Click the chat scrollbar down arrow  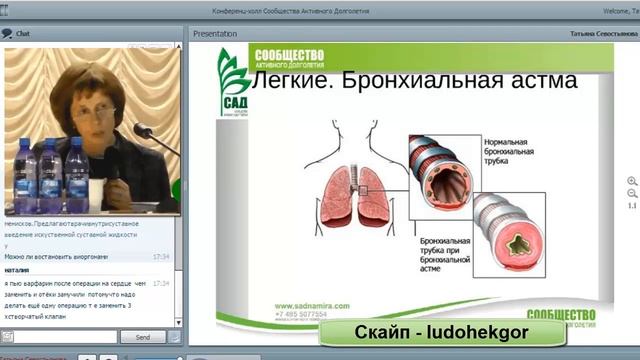[178, 322]
